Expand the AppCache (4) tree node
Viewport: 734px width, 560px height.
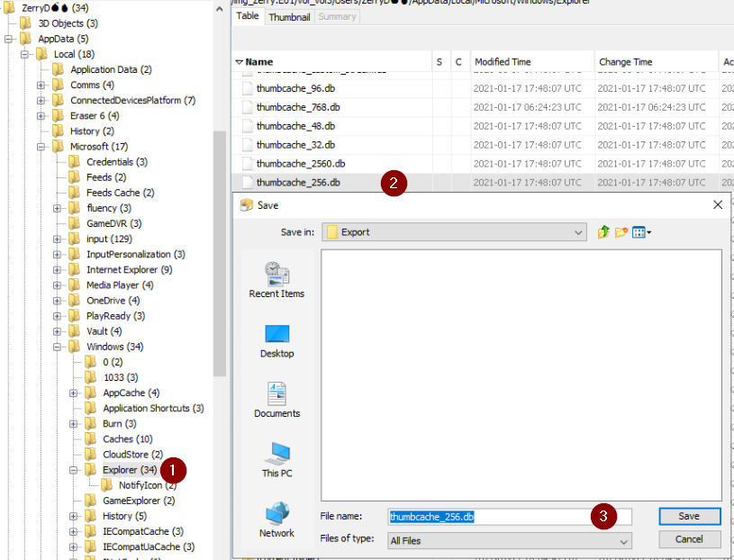click(x=74, y=393)
